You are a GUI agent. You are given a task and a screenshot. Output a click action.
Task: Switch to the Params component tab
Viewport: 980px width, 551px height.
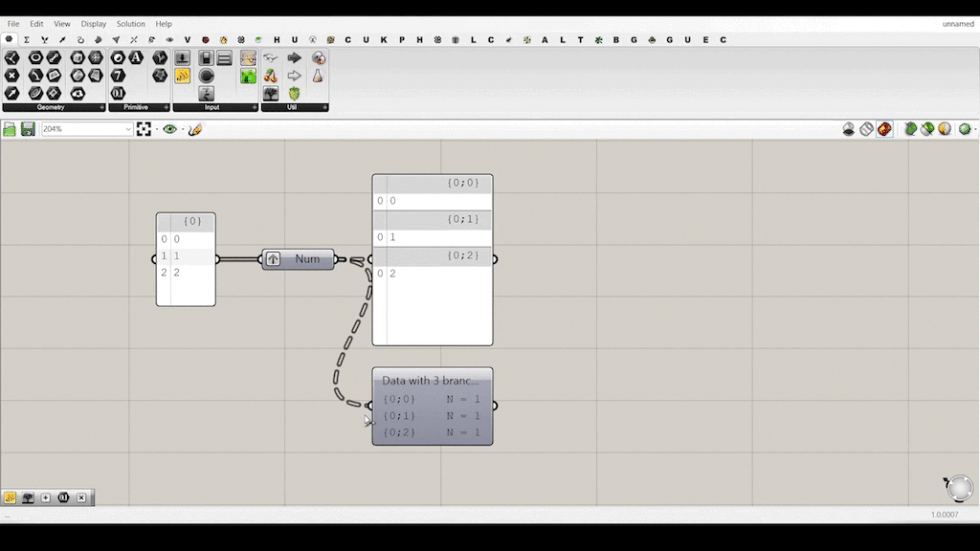(9, 39)
